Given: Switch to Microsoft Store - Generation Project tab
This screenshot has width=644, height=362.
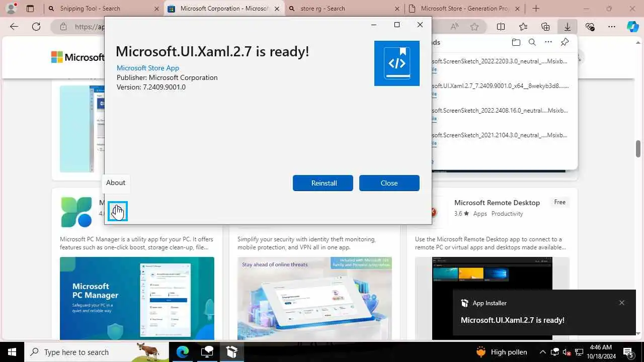Looking at the screenshot, I should pos(464,9).
